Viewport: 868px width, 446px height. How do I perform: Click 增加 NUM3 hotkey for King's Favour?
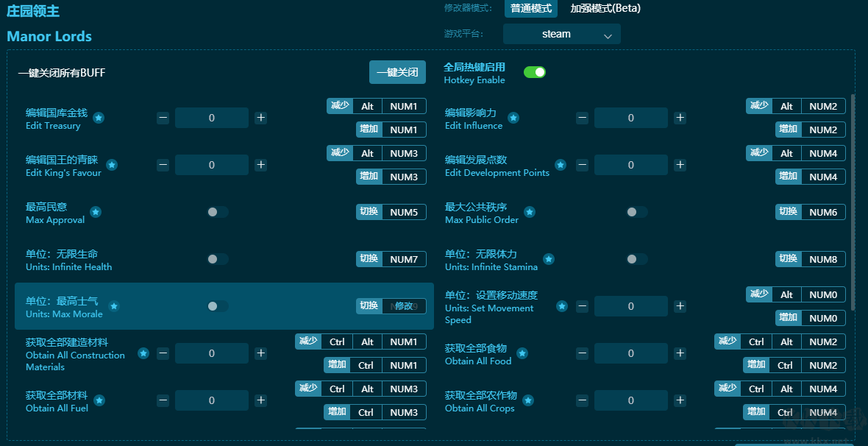[x=391, y=177]
